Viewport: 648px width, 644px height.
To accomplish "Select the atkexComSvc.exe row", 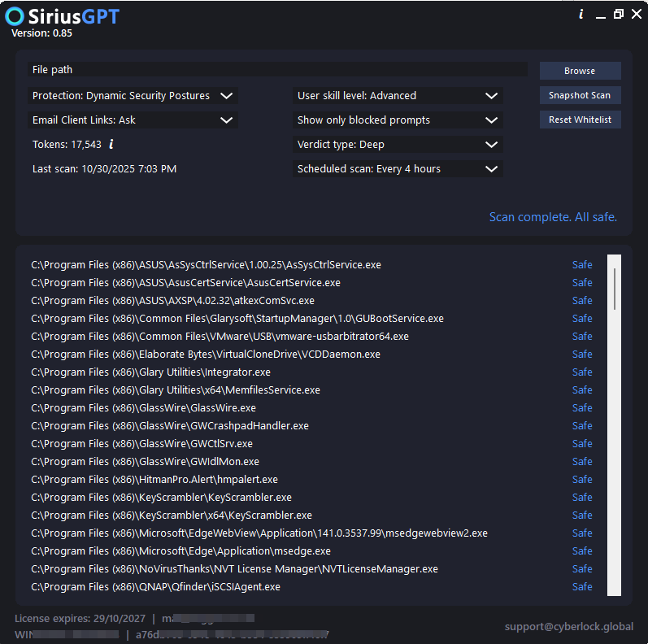I will 311,301.
